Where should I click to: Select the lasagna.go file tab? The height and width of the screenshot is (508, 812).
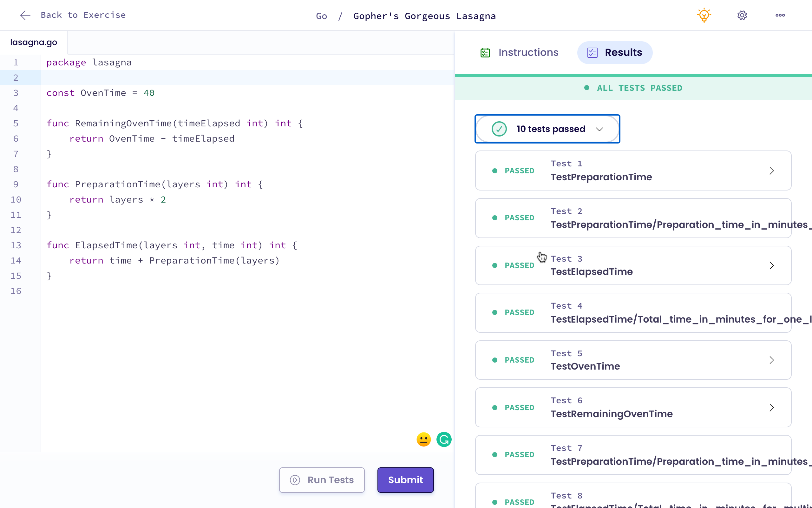(34, 42)
